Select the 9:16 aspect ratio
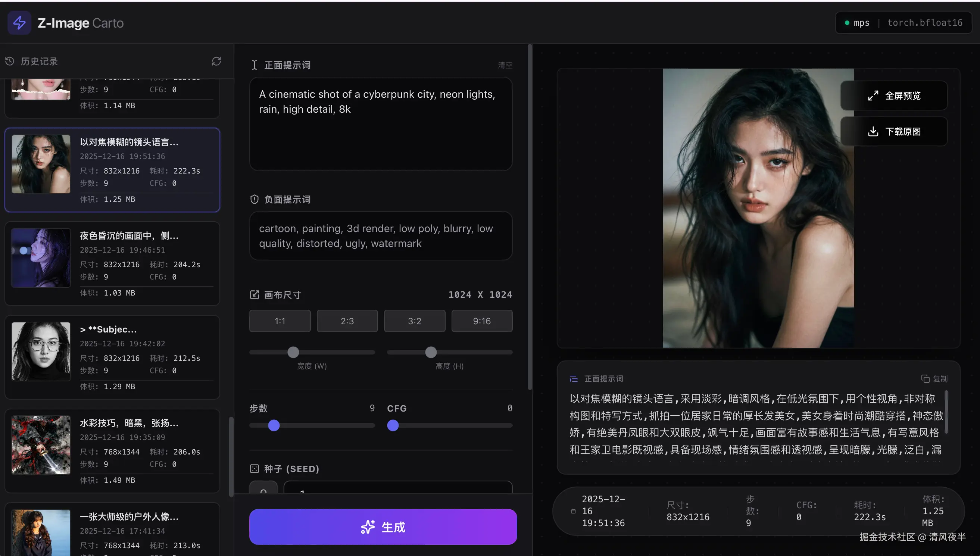Screen dimensions: 980x556 [x=481, y=321]
